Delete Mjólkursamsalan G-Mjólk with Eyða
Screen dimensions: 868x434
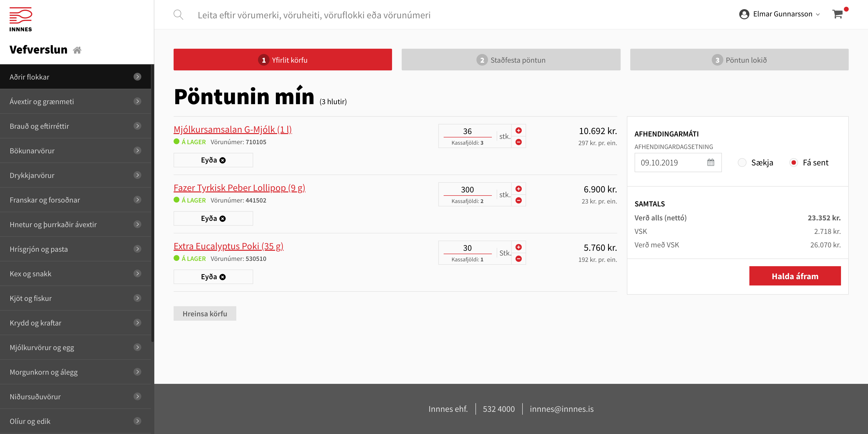pos(213,160)
